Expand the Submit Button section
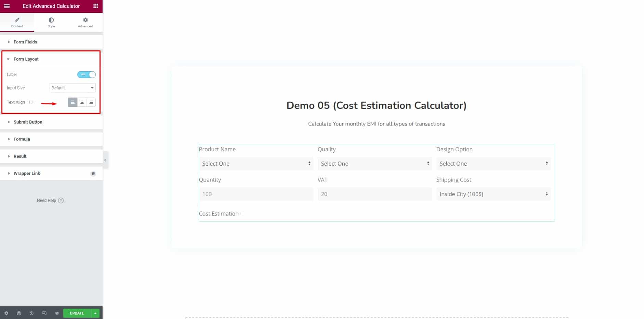The height and width of the screenshot is (319, 644). [28, 122]
